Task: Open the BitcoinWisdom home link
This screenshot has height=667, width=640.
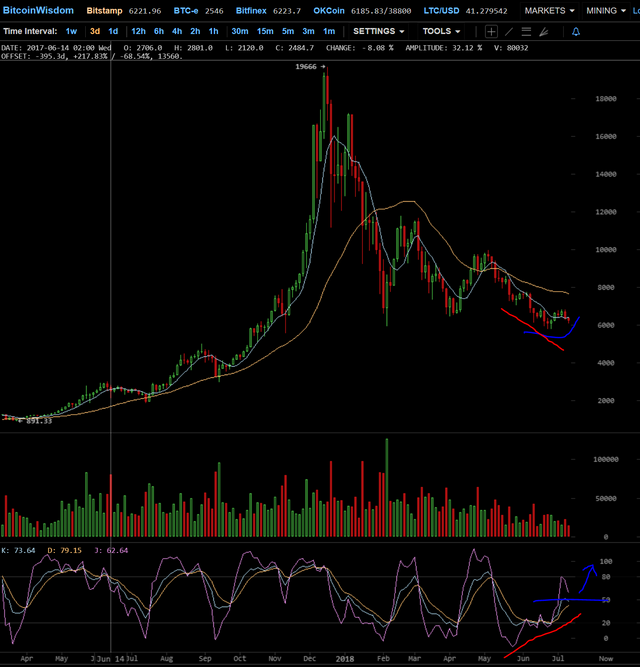Action: [x=38, y=10]
